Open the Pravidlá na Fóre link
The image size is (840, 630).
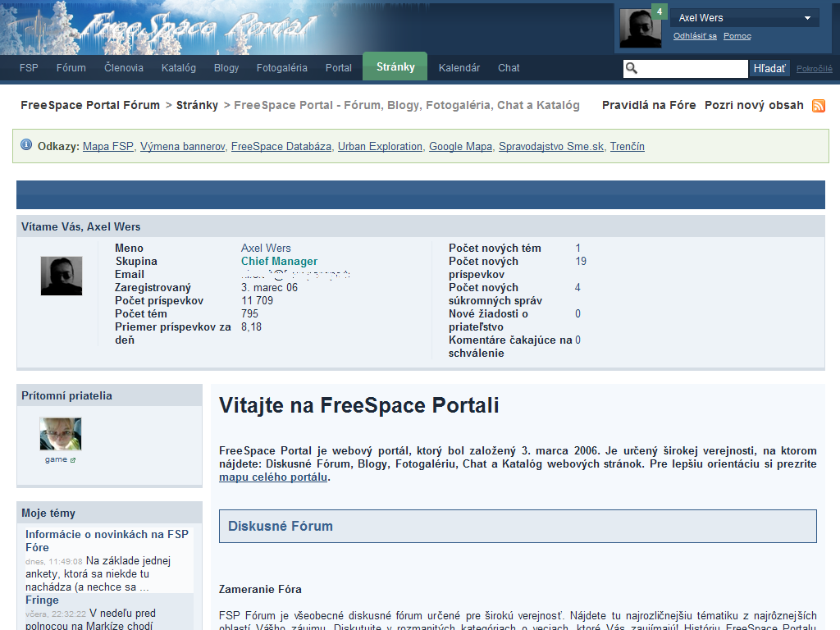tap(649, 105)
